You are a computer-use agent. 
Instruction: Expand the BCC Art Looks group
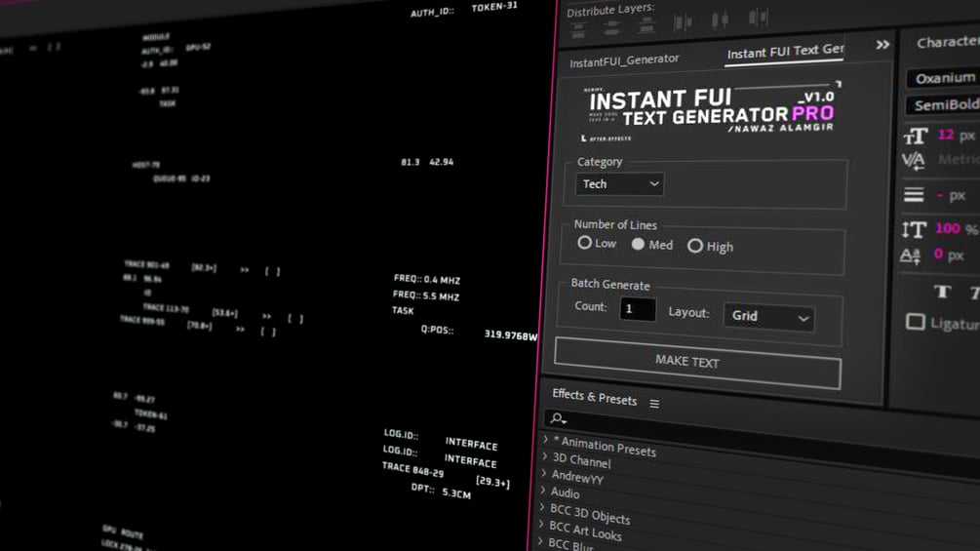(x=542, y=524)
